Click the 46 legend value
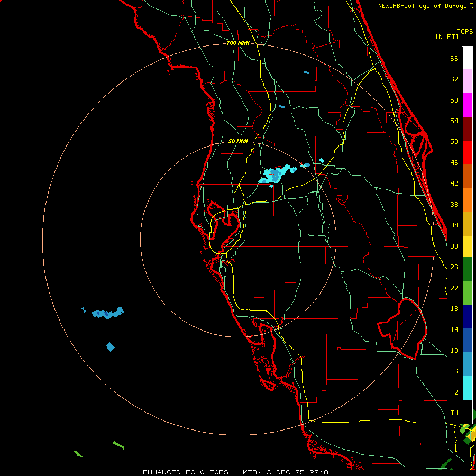The image size is (476, 476). point(454,163)
